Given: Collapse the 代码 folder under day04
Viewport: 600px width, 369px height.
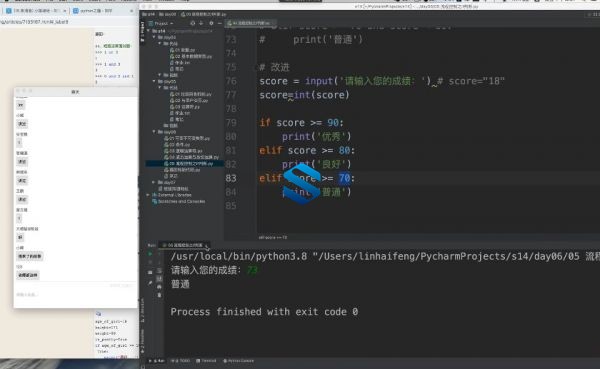Looking at the screenshot, I should pyautogui.click(x=160, y=44).
